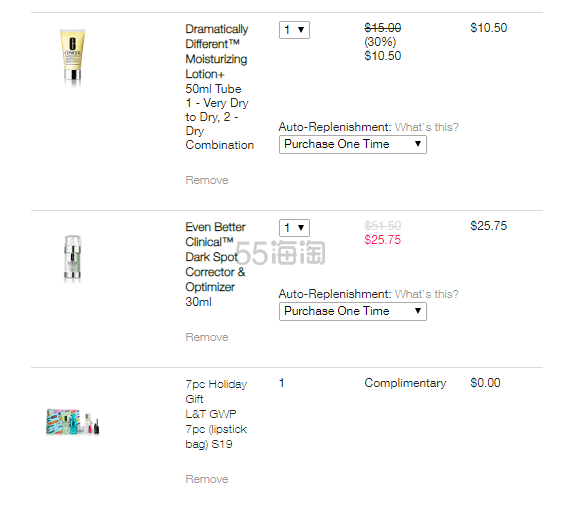Open Auto-Replenishment dropdown for Moisturizing Lotion

[352, 144]
